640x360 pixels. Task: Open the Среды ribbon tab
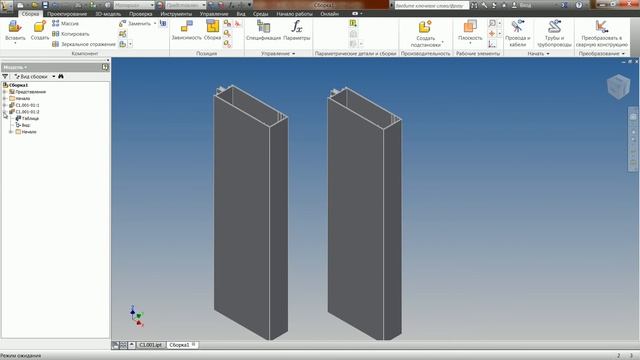click(x=260, y=14)
